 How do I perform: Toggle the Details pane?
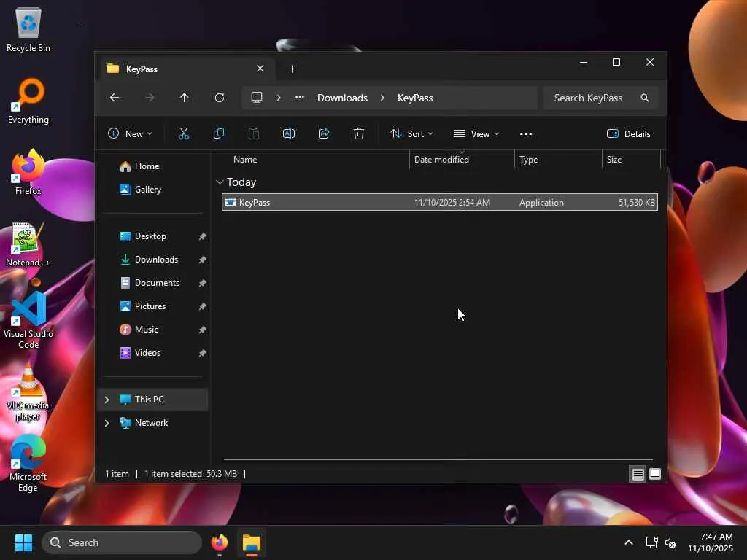tap(628, 134)
